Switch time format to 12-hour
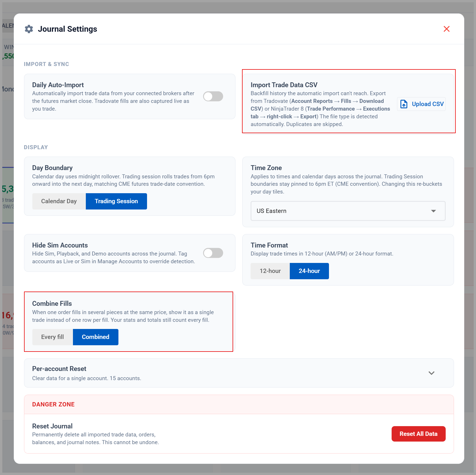The width and height of the screenshot is (476, 475). (270, 271)
